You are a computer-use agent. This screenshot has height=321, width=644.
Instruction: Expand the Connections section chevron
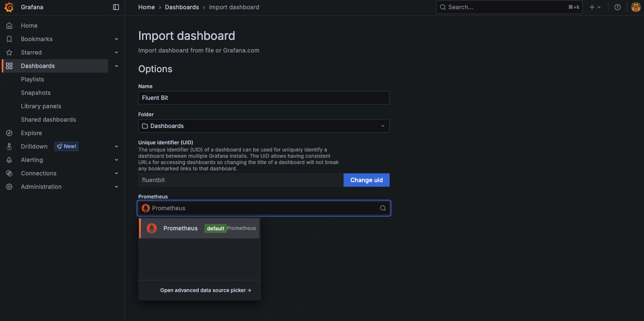coord(116,173)
